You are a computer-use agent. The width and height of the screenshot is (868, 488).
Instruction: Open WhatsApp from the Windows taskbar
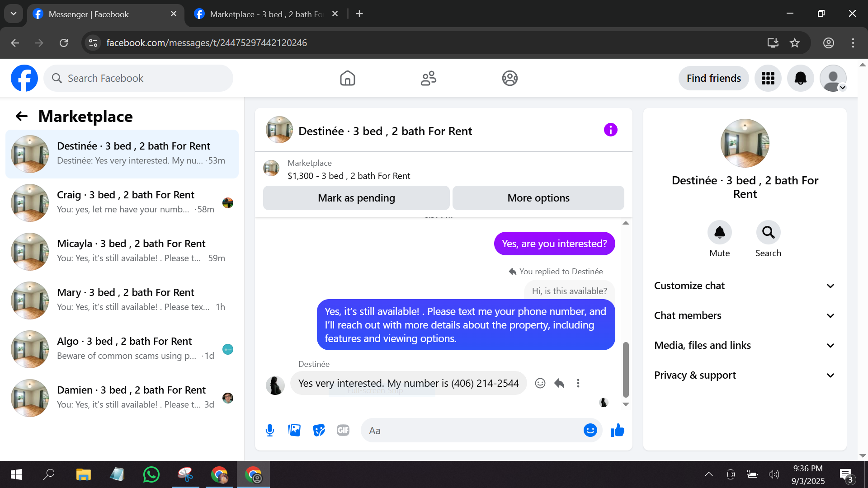151,474
